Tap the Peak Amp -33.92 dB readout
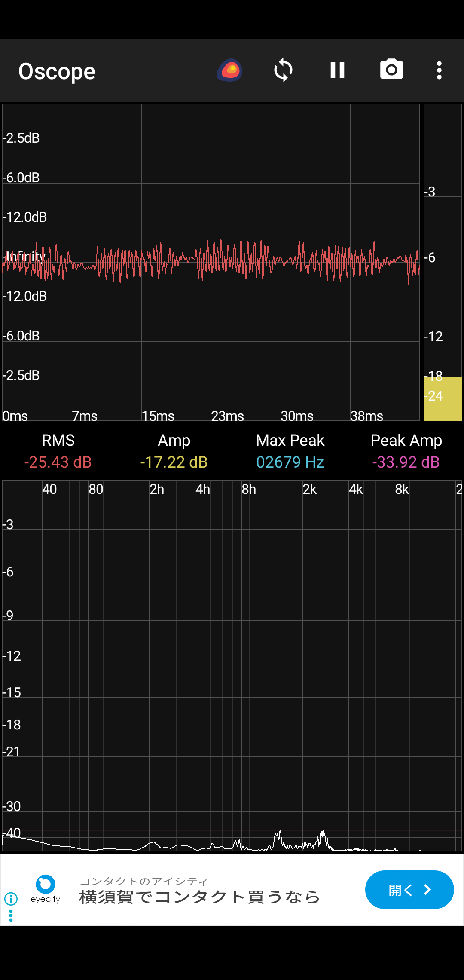This screenshot has height=980, width=464. click(406, 462)
